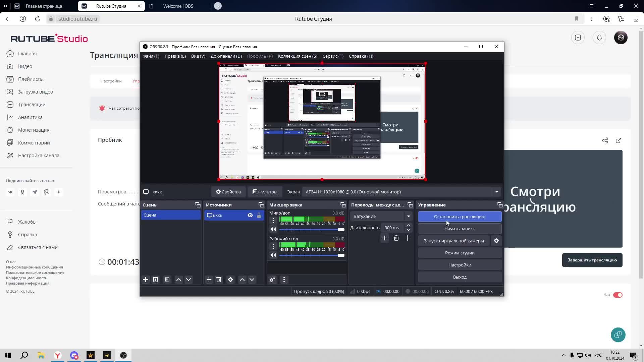This screenshot has width=644, height=362.
Task: Open Правка menu in OBS
Action: coord(175,56)
